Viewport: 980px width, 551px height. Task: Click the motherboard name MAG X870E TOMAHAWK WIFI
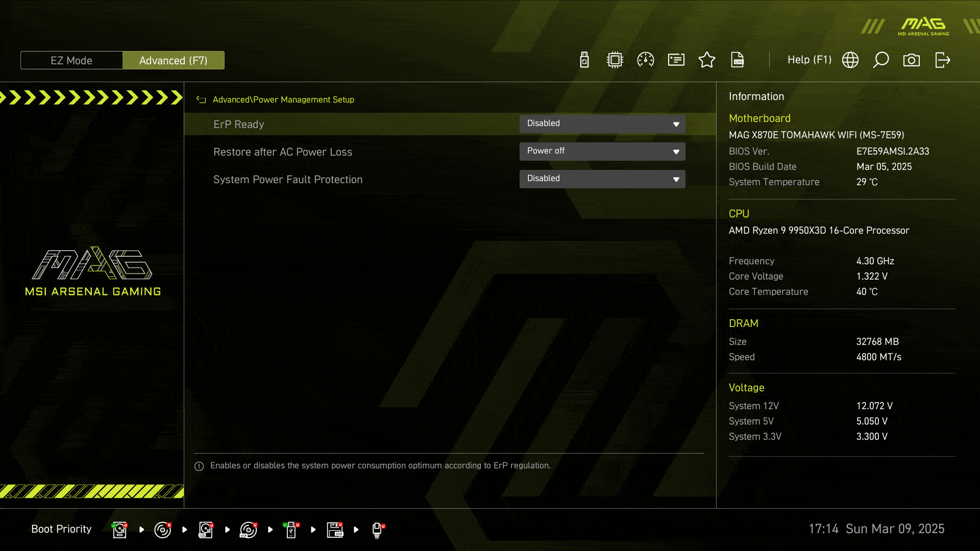tap(816, 135)
